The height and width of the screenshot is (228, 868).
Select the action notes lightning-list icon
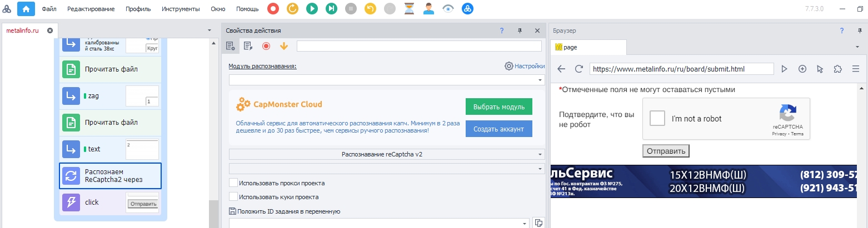(x=248, y=46)
